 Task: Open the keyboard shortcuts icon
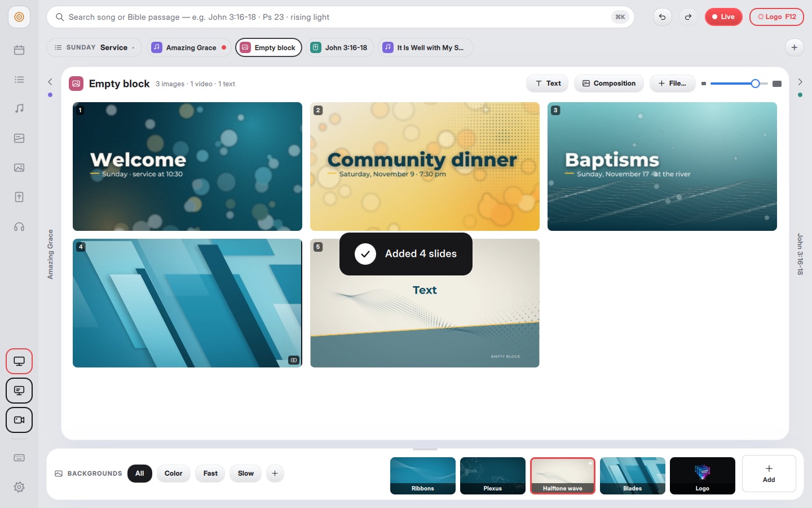[19, 458]
